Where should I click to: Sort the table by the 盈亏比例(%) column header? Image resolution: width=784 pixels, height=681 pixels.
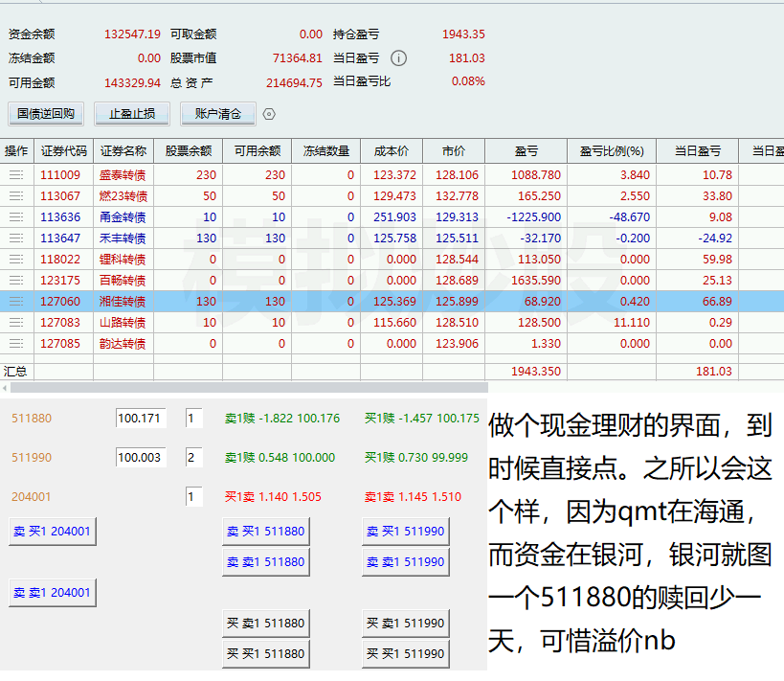[612, 151]
